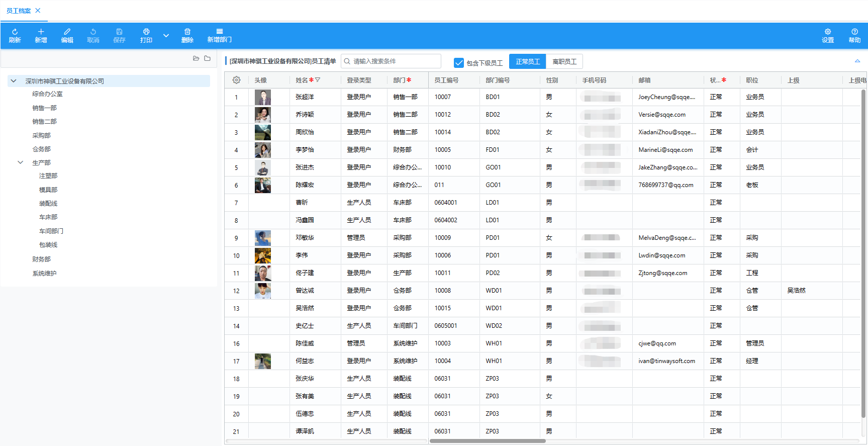Click the horizontal scrollbar under the table
This screenshot has height=446, width=868.
point(488,441)
